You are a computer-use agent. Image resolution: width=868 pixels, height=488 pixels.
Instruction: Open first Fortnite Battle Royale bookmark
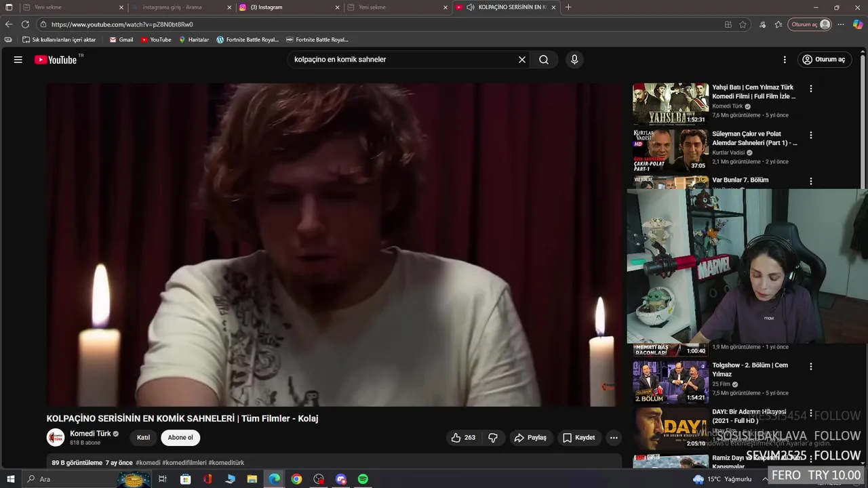pos(248,40)
